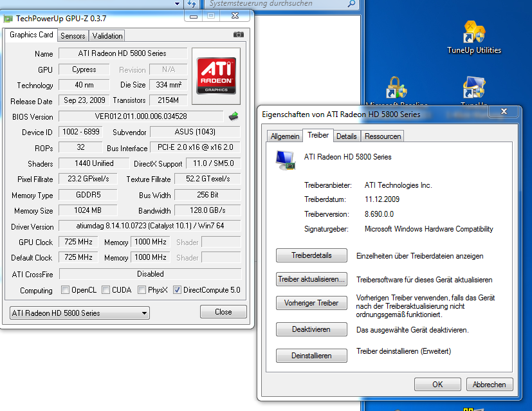Open the TuneUp Utilities desktop shortcut
This screenshot has height=411, width=532.
click(474, 37)
